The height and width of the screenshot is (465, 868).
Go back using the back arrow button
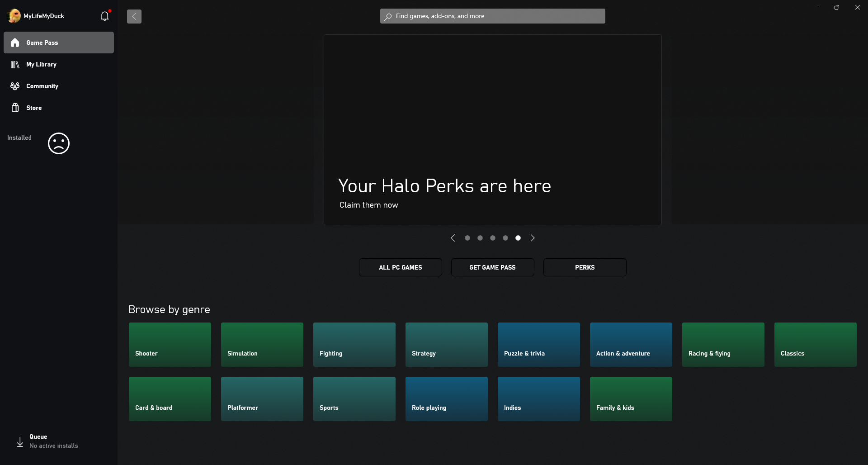point(134,16)
